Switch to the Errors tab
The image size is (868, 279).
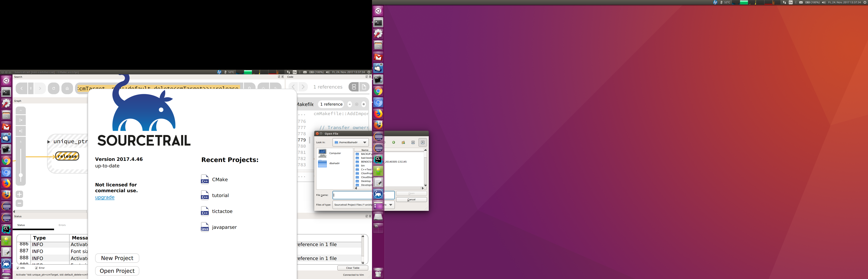point(62,225)
